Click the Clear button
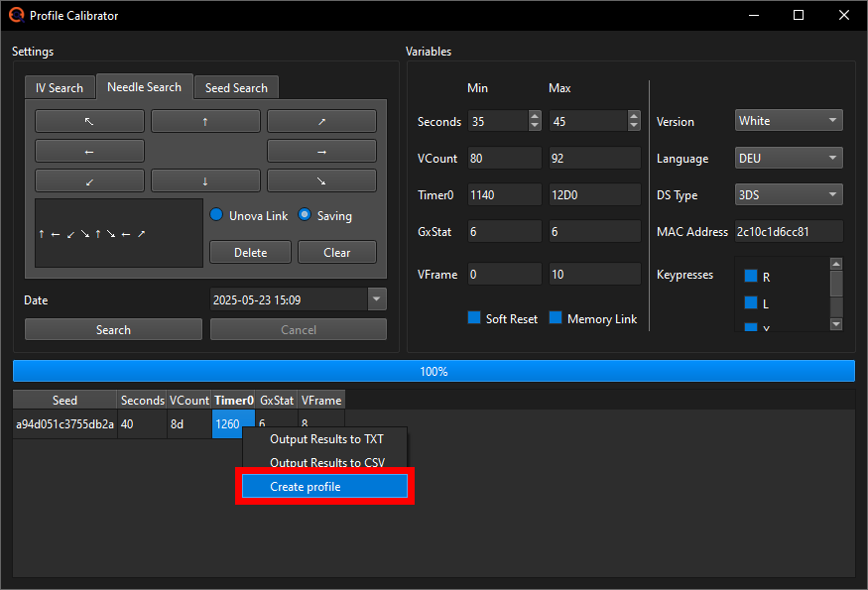 (x=336, y=252)
